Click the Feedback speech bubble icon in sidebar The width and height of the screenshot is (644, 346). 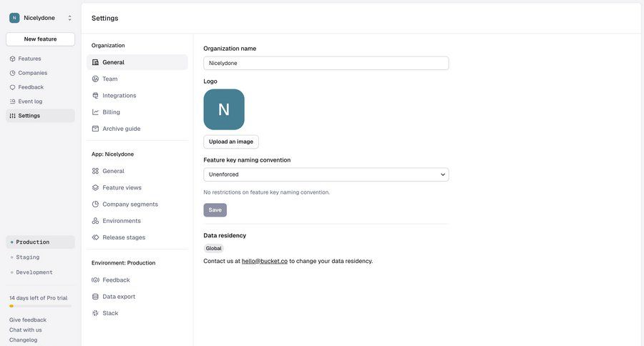12,87
